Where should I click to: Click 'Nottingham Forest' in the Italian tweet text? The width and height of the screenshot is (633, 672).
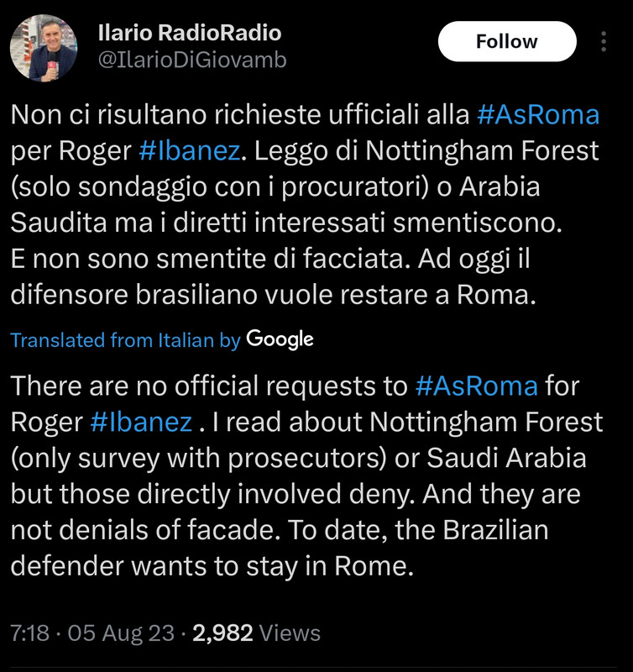pyautogui.click(x=482, y=151)
